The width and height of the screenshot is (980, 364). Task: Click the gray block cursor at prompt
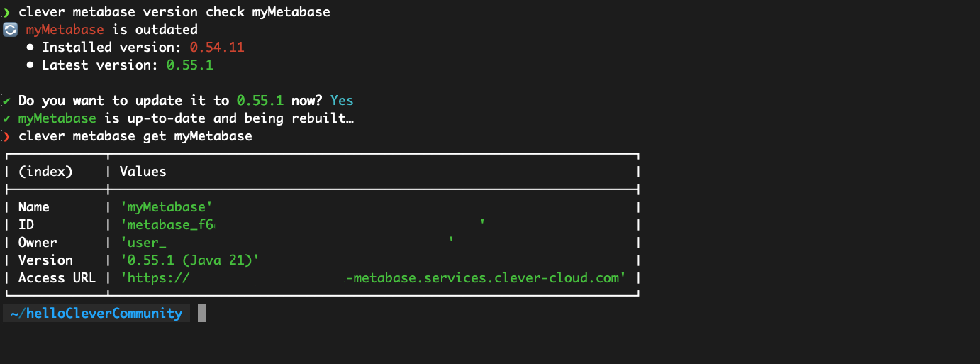click(x=201, y=313)
